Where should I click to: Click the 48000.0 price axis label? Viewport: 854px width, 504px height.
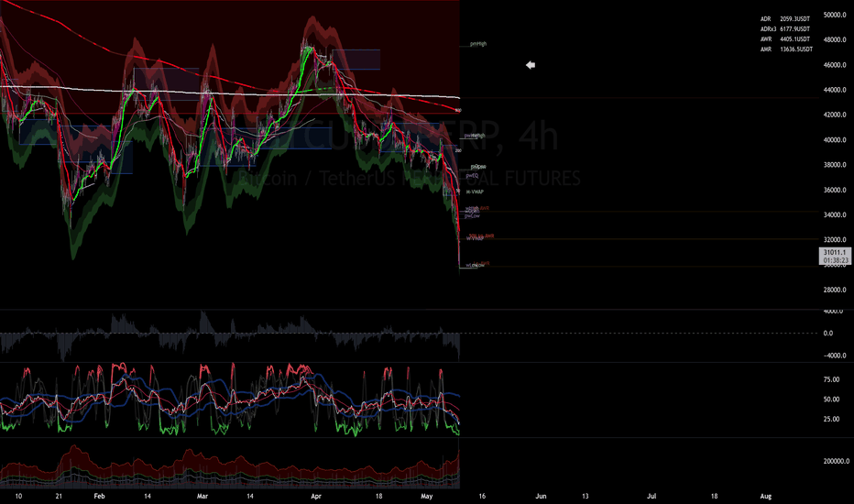(835, 39)
